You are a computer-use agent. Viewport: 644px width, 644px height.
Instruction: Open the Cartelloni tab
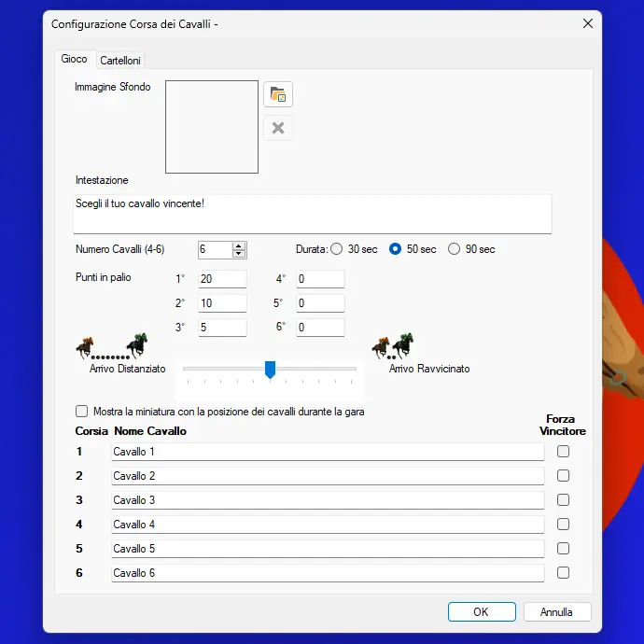[x=120, y=61]
